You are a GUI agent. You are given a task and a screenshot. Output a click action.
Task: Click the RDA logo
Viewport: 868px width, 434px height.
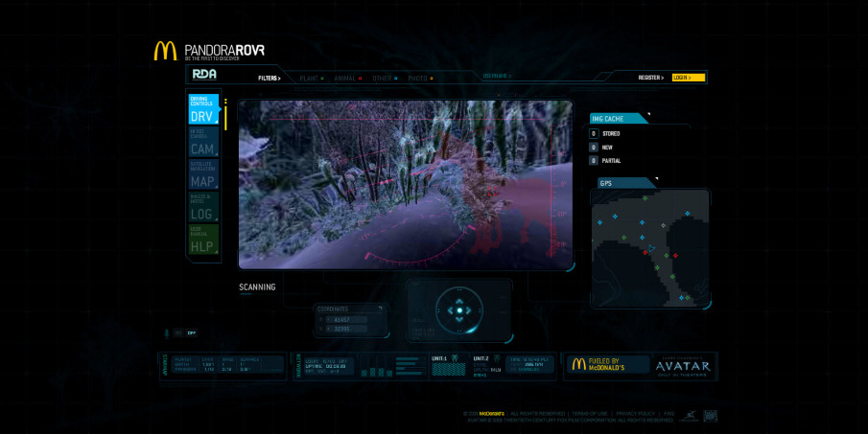pyautogui.click(x=204, y=74)
